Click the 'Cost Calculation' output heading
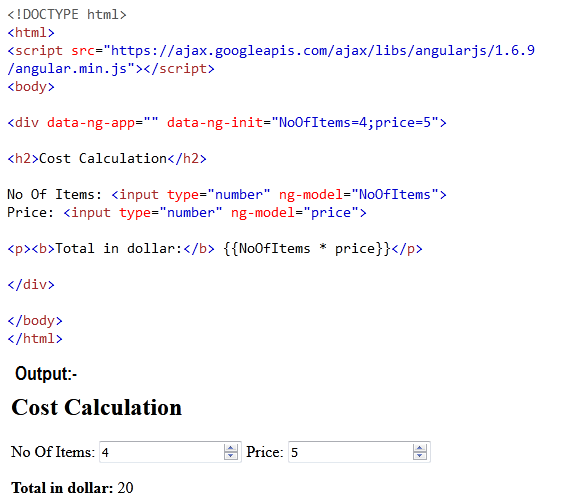 (x=97, y=407)
